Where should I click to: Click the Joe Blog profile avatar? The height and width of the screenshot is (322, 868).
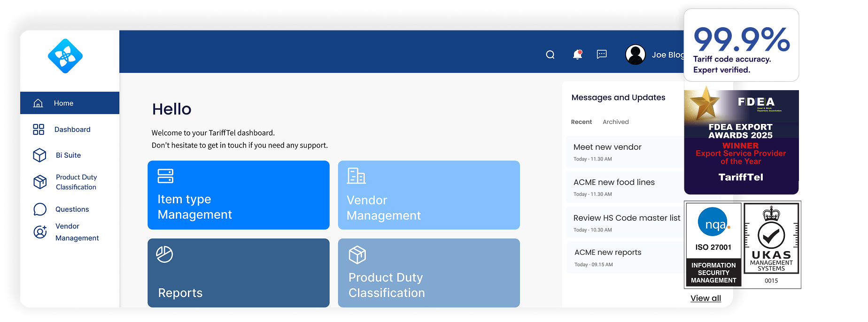(x=635, y=55)
